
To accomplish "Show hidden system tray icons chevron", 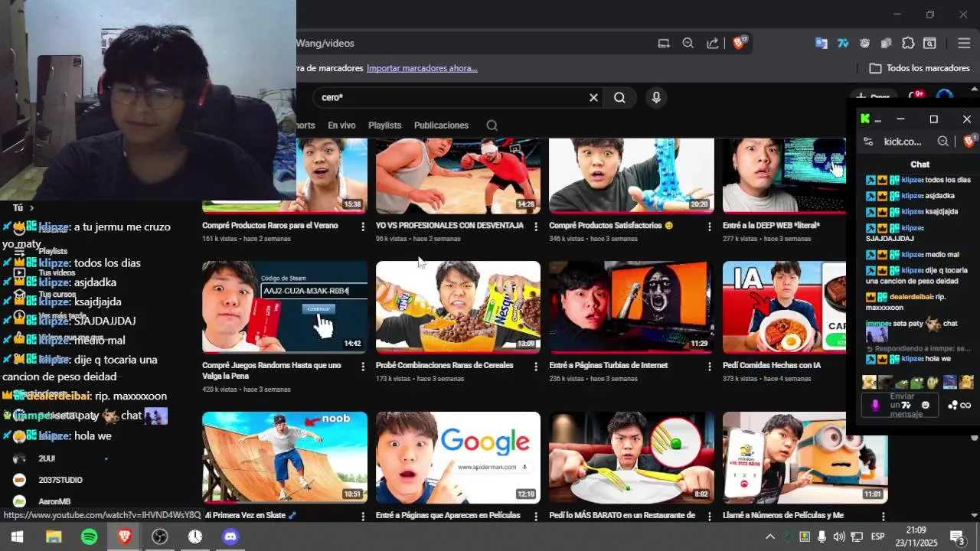I will click(770, 536).
